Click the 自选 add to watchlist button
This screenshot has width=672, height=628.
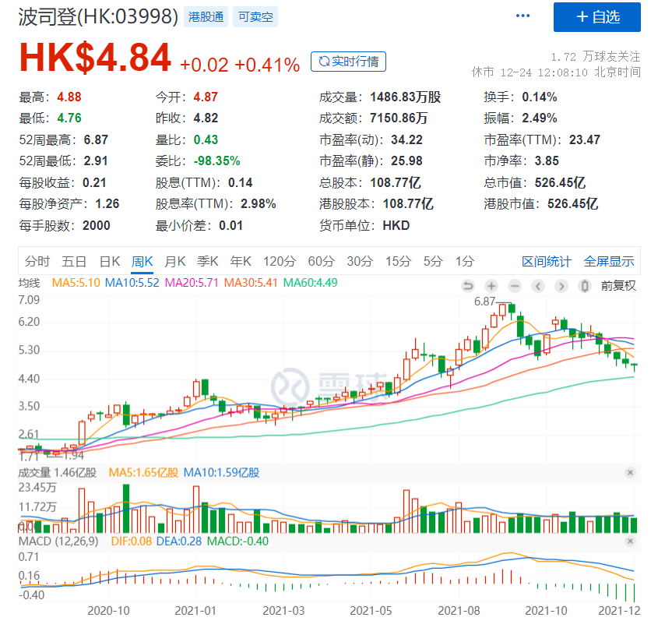[597, 17]
